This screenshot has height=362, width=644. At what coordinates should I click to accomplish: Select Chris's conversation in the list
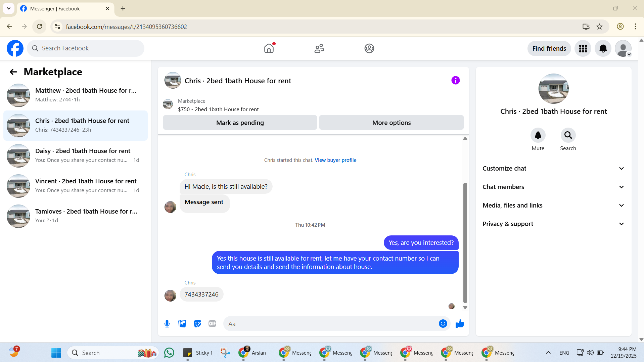pyautogui.click(x=76, y=126)
